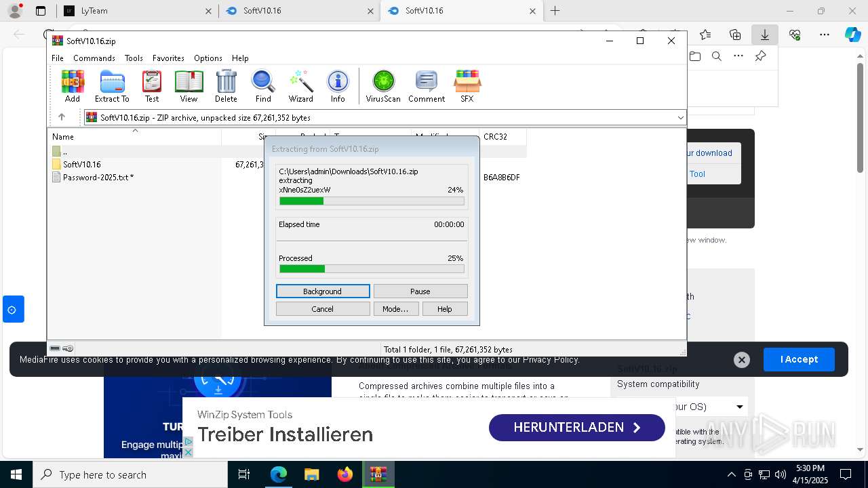868x488 pixels.
Task: Open File Explorer from taskbar
Action: click(312, 474)
